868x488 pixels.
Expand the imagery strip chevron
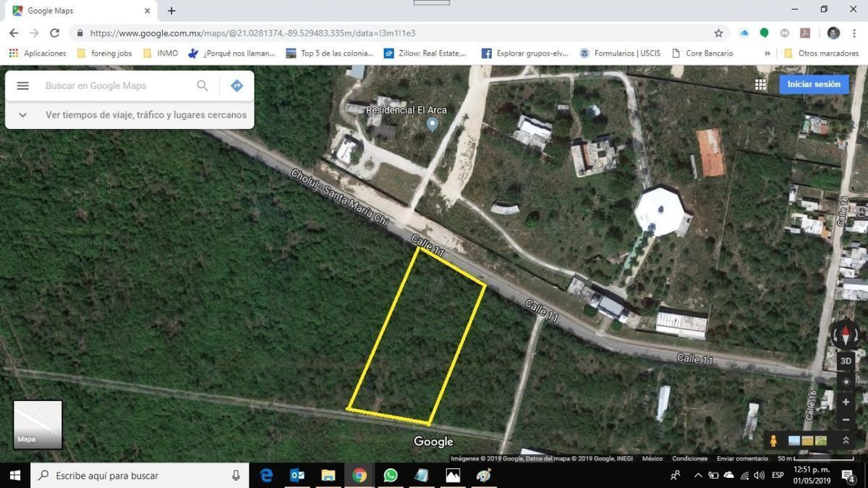[x=846, y=440]
